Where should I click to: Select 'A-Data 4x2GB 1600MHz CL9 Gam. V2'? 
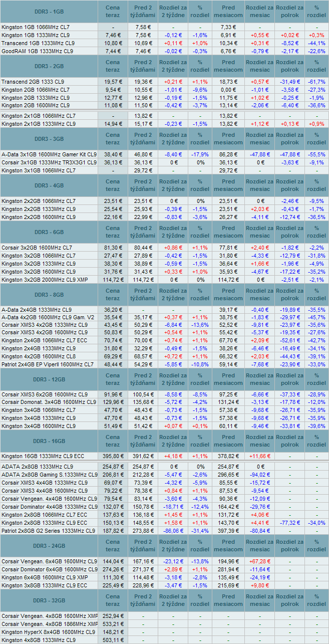click(x=48, y=318)
